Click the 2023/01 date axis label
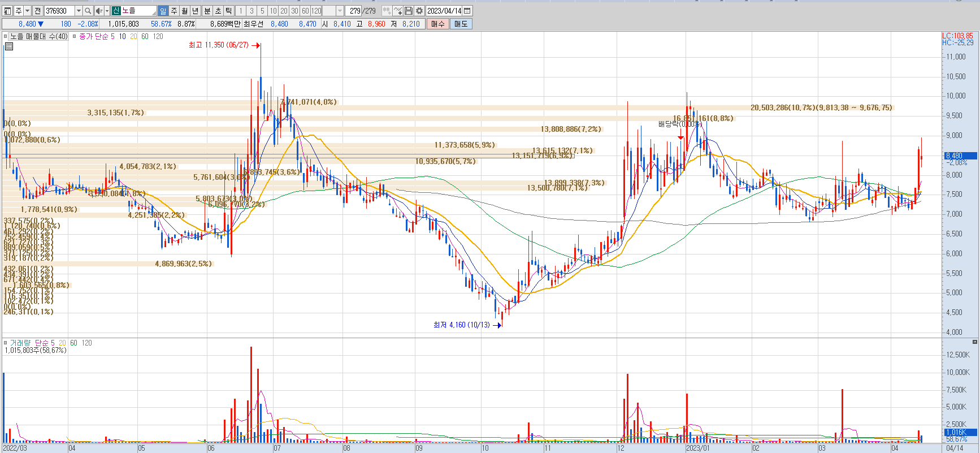980x453 pixels. click(x=697, y=448)
